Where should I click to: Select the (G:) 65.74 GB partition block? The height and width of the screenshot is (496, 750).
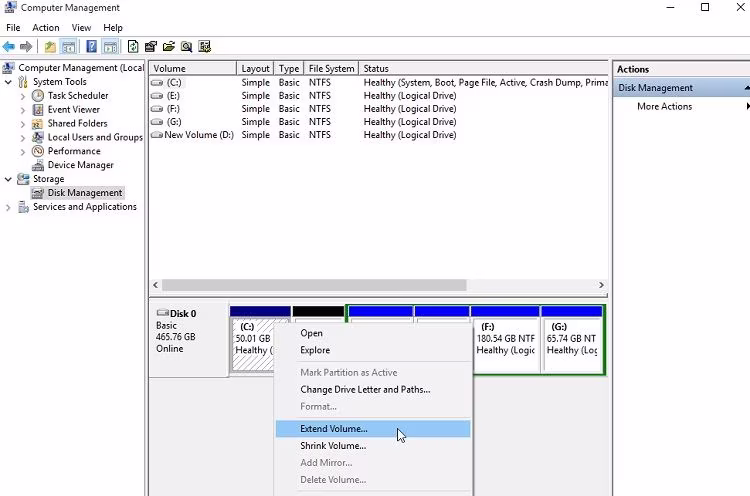(572, 340)
